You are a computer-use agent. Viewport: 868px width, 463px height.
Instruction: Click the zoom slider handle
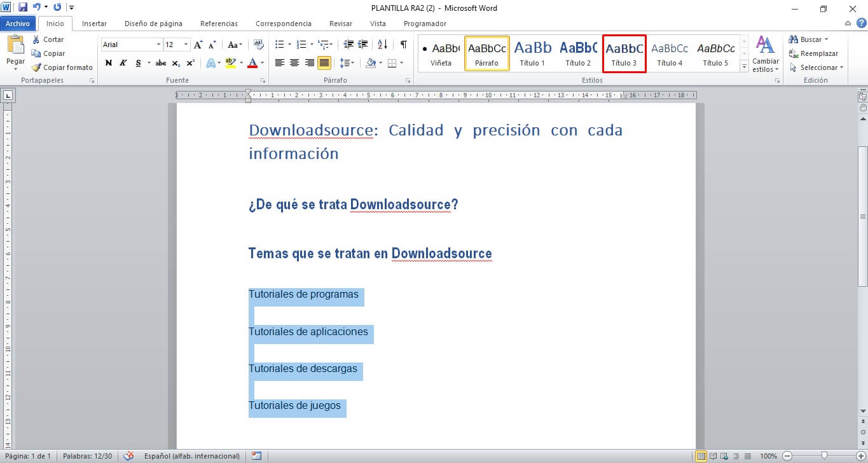tap(824, 456)
